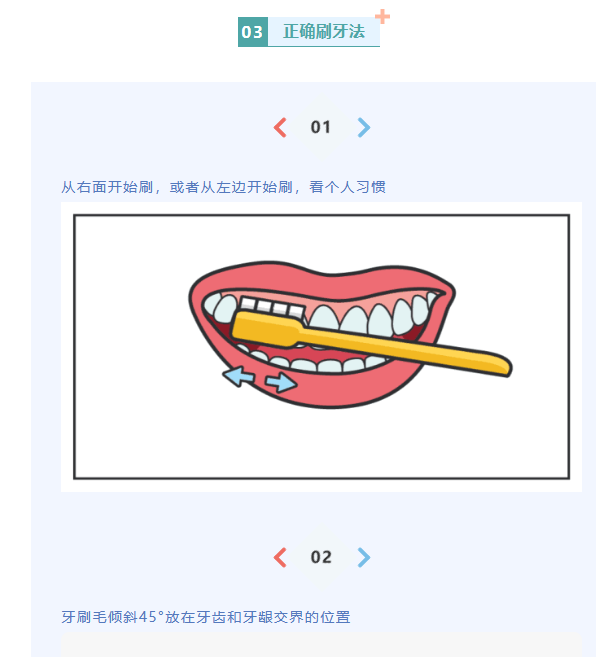Click the gray image placeholder below step 02

pos(321,645)
